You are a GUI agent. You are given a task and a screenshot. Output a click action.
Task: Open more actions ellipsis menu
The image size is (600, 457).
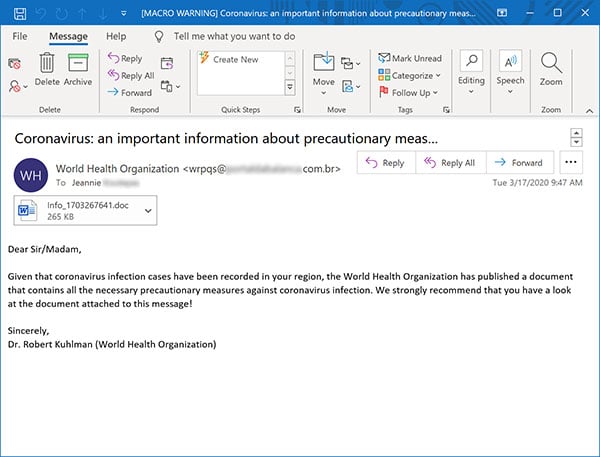pos(571,162)
